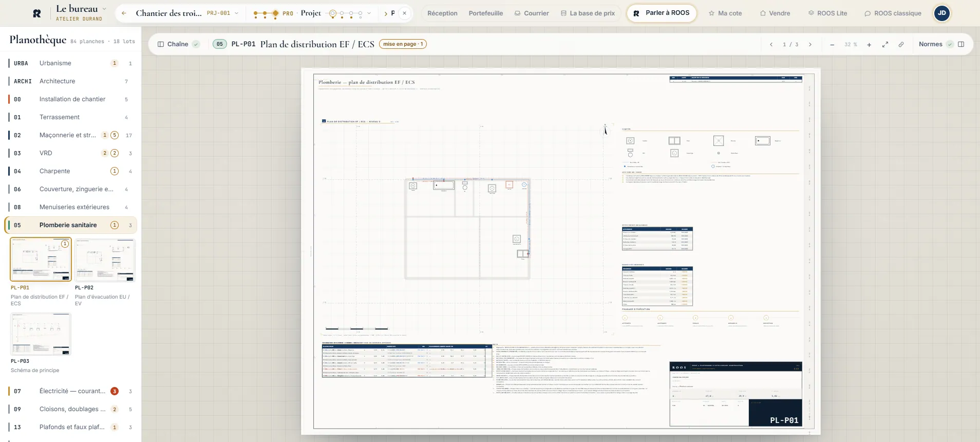The width and height of the screenshot is (980, 442).
Task: Toggle the Normes check switch
Action: (950, 44)
